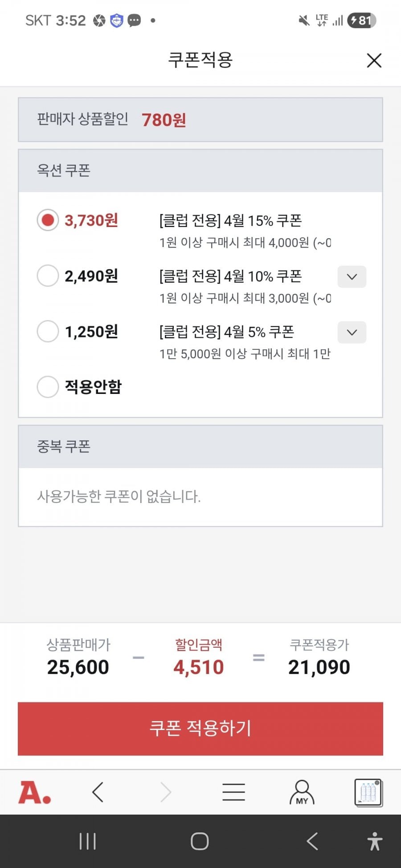
Task: Select the 3,730원 15% coupon radio button
Action: pyautogui.click(x=48, y=220)
